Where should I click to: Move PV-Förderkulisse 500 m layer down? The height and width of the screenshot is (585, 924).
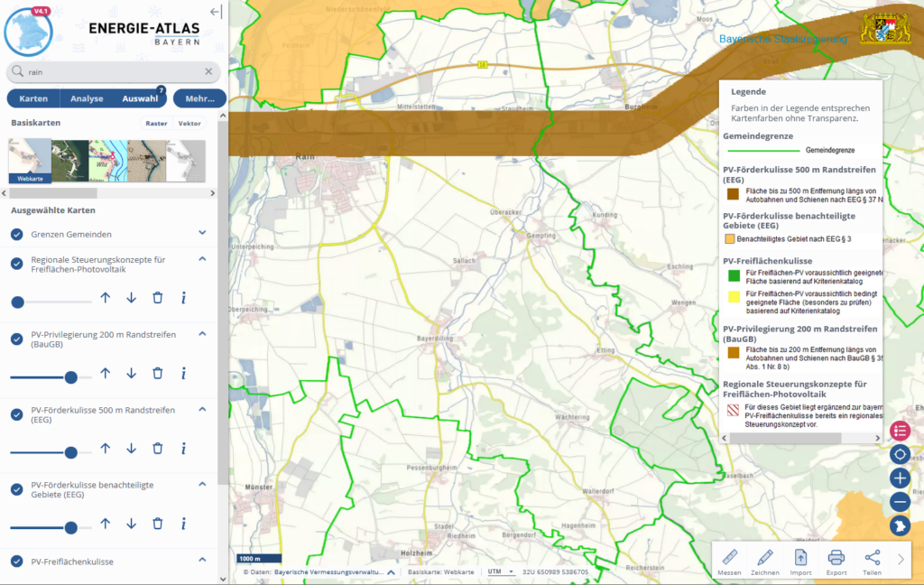(132, 449)
